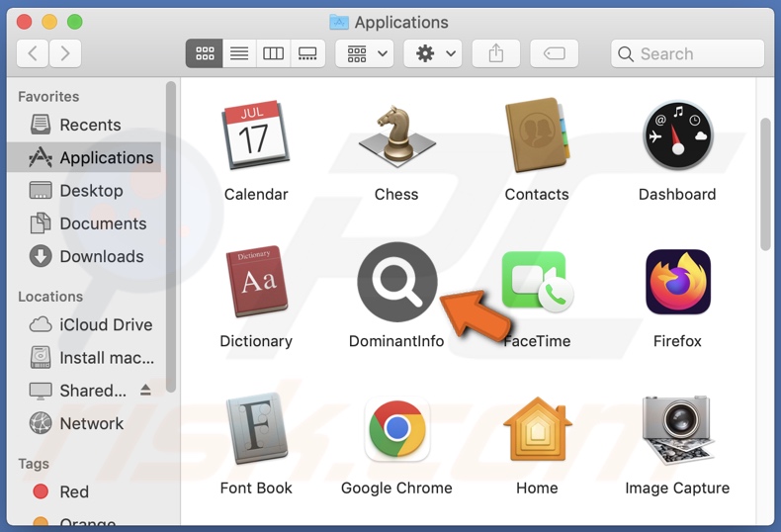Image resolution: width=781 pixels, height=532 pixels.
Task: Select the Google Chrome app icon
Action: [x=397, y=429]
